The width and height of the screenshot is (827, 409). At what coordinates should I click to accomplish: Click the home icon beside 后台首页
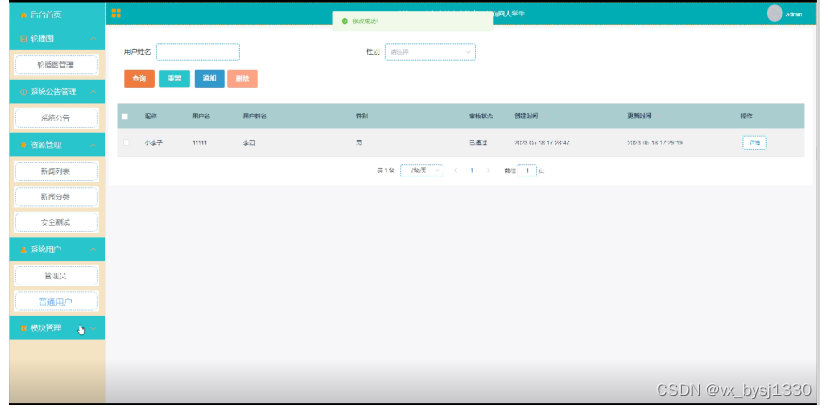coord(23,15)
